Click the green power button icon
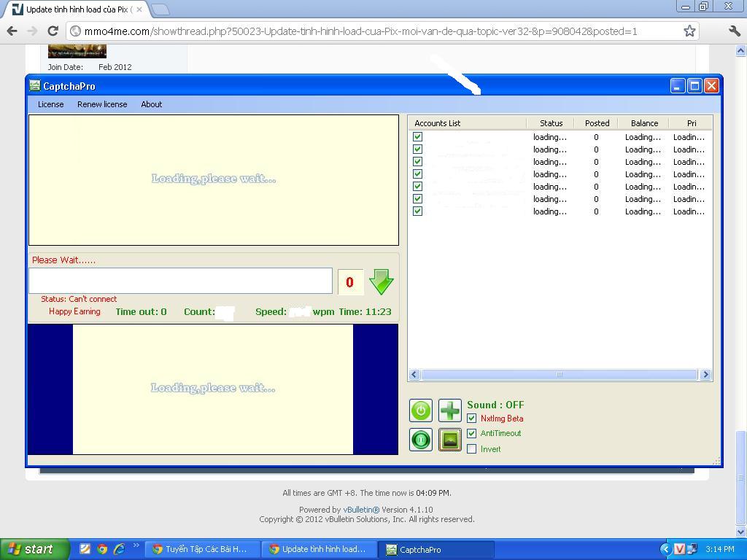The width and height of the screenshot is (747, 560). 421,411
